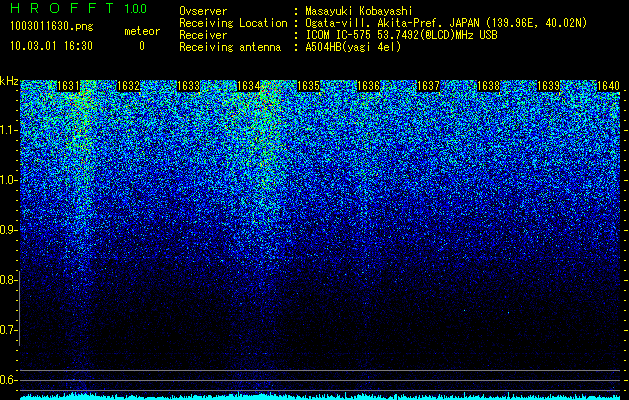Click the date stamp 10.03.01 16:30
This screenshot has width=629, height=400.
click(x=51, y=46)
